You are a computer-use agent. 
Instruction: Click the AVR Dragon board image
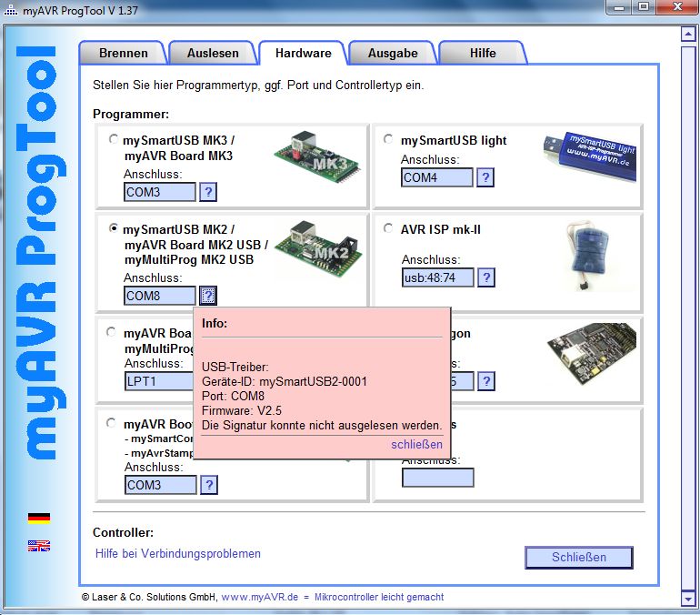tap(592, 353)
